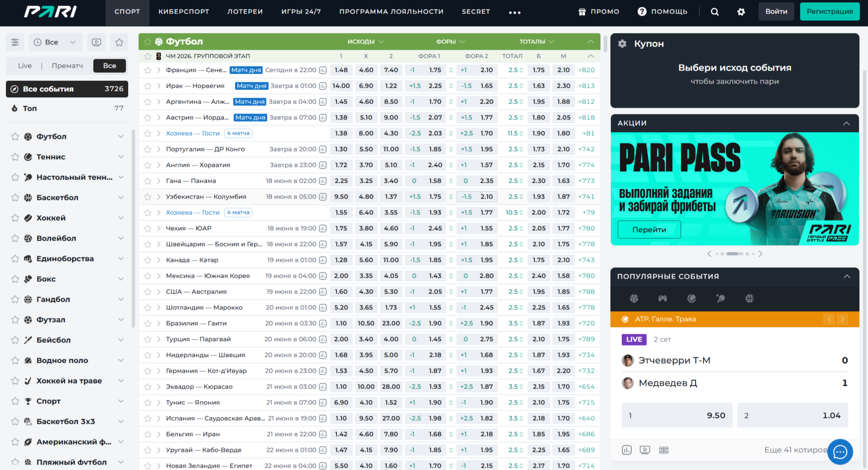Select basketball icon in popular events
868x470 pixels.
pos(749,299)
